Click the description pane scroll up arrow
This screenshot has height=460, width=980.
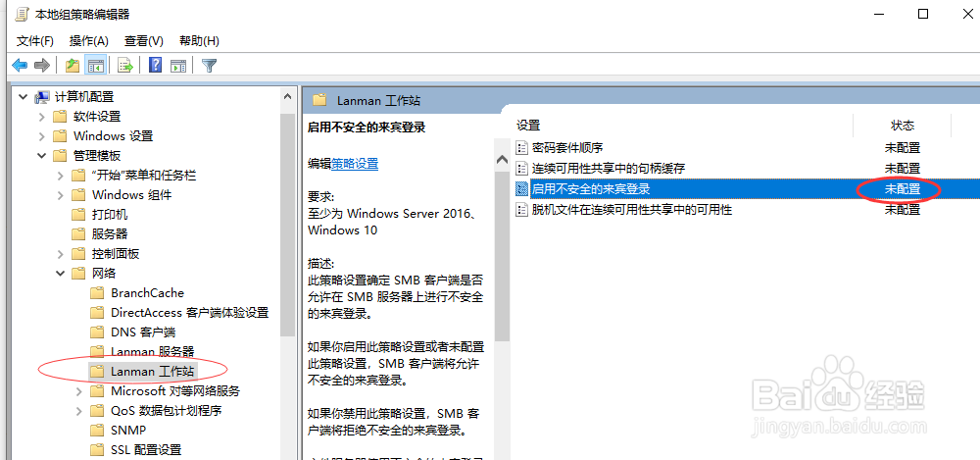tap(502, 159)
